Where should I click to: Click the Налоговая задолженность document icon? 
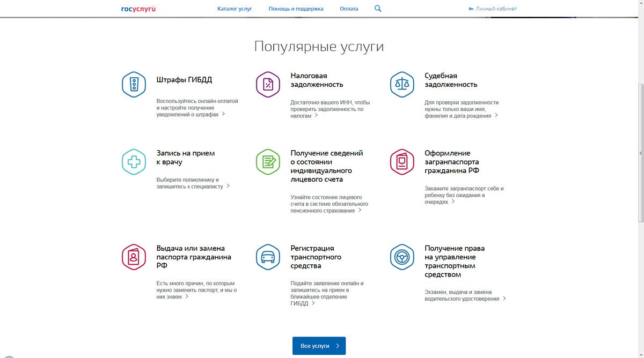tap(268, 84)
